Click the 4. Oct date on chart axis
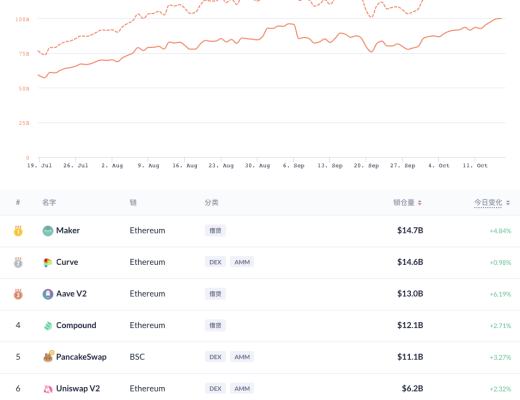520x400 pixels. [x=439, y=165]
